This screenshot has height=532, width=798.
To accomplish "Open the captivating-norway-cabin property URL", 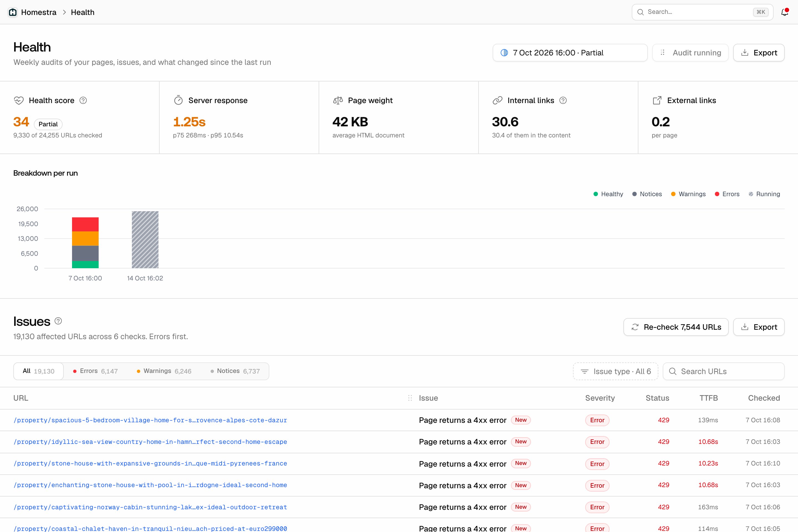I will pyautogui.click(x=150, y=507).
